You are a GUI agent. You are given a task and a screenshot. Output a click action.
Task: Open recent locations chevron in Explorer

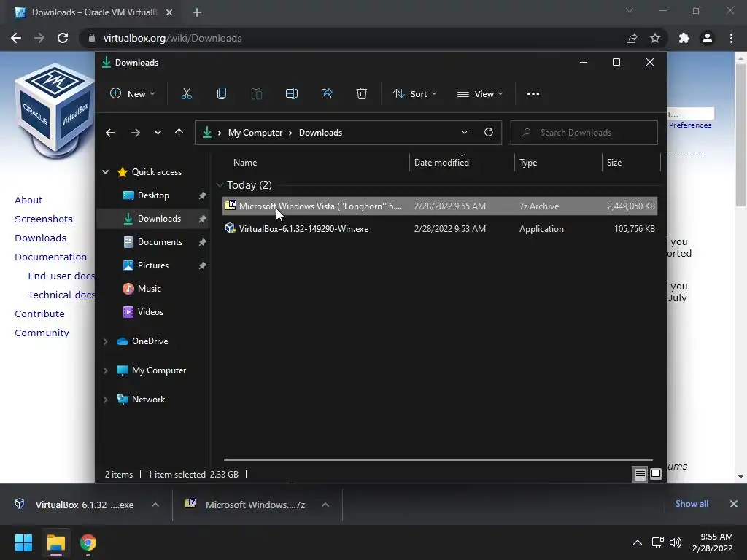coord(158,133)
